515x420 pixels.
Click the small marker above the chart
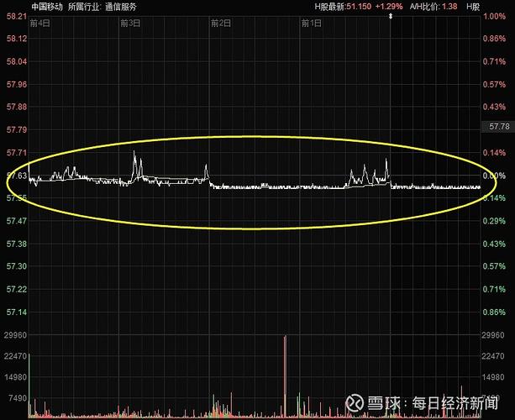(392, 18)
